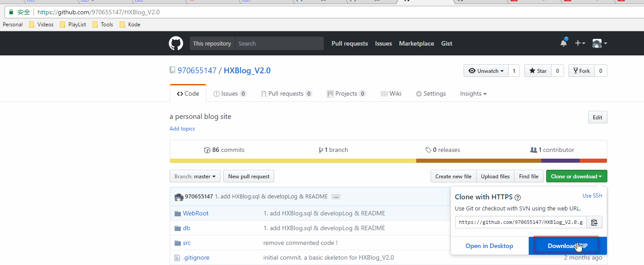Click the Upload files button
This screenshot has width=644, height=265.
click(x=495, y=176)
